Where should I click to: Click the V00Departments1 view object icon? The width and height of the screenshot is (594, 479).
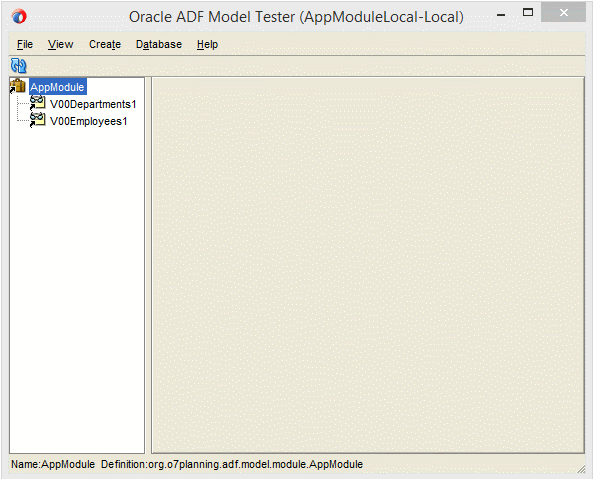[x=38, y=103]
